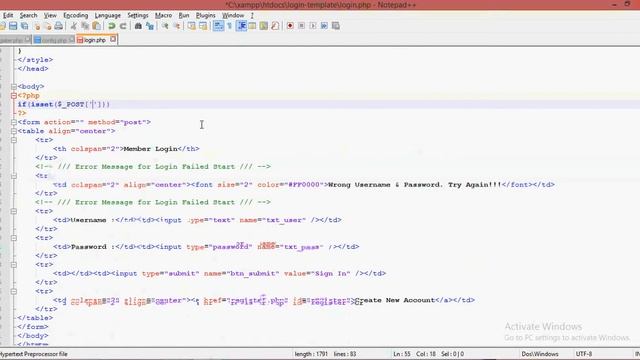The height and width of the screenshot is (360, 640).
Task: Click the Cut scissors icon
Action: coord(74,26)
